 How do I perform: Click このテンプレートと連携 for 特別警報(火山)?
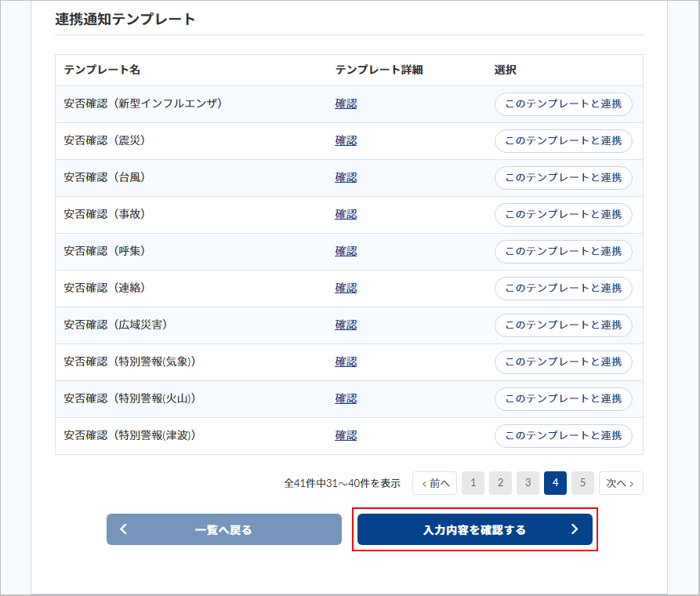coord(564,399)
